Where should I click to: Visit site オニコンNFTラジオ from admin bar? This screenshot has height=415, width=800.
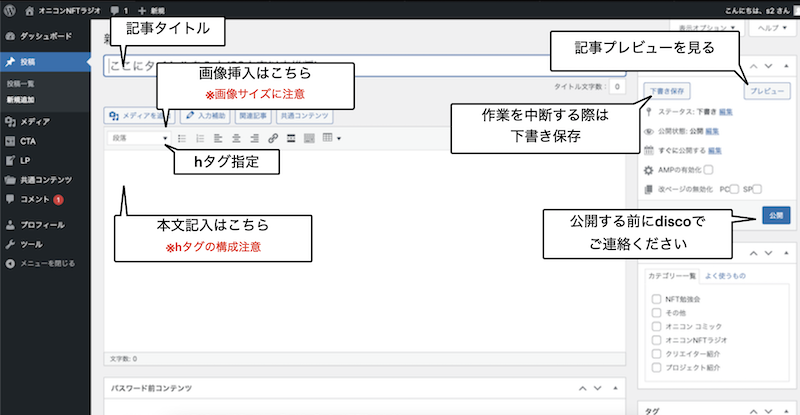[x=63, y=10]
